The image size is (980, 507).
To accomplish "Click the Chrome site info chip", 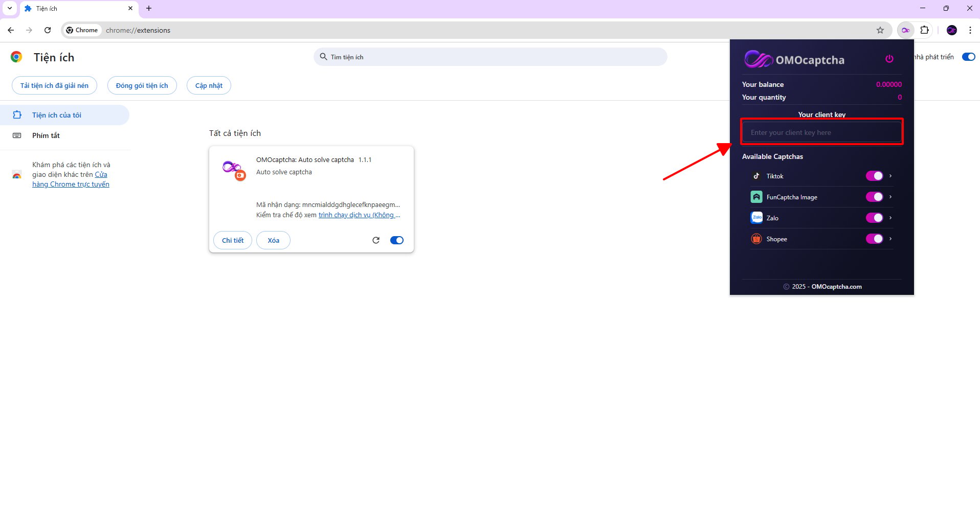I will pos(82,30).
